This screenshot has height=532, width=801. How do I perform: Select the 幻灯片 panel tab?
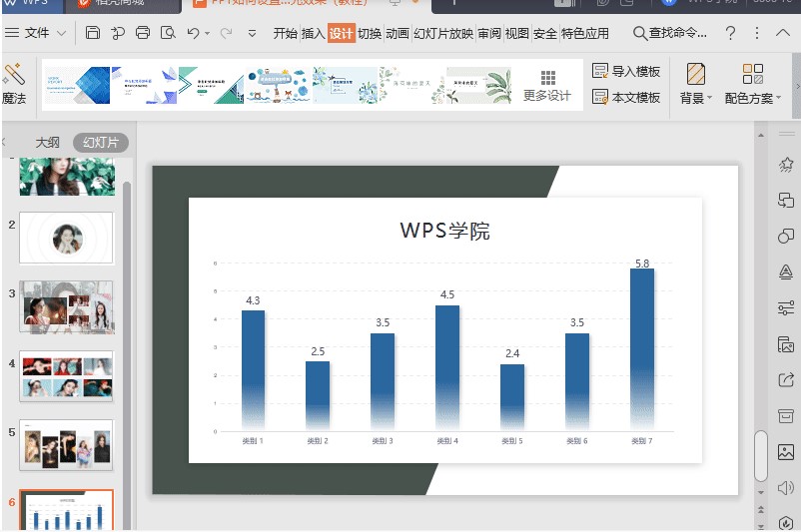coord(101,143)
